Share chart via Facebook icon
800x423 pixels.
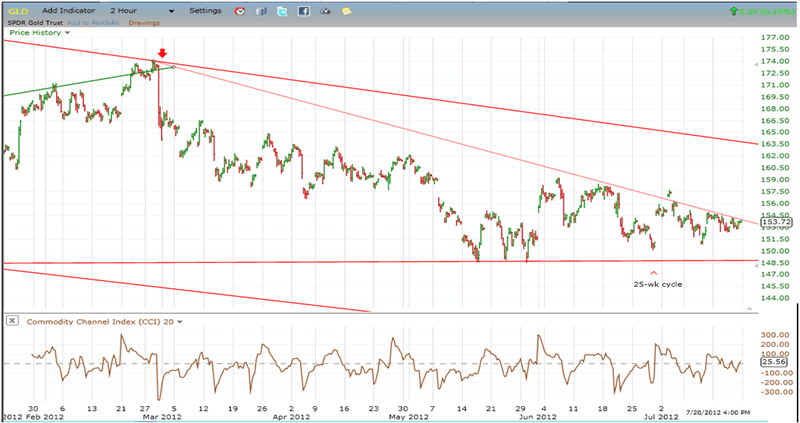(x=304, y=11)
